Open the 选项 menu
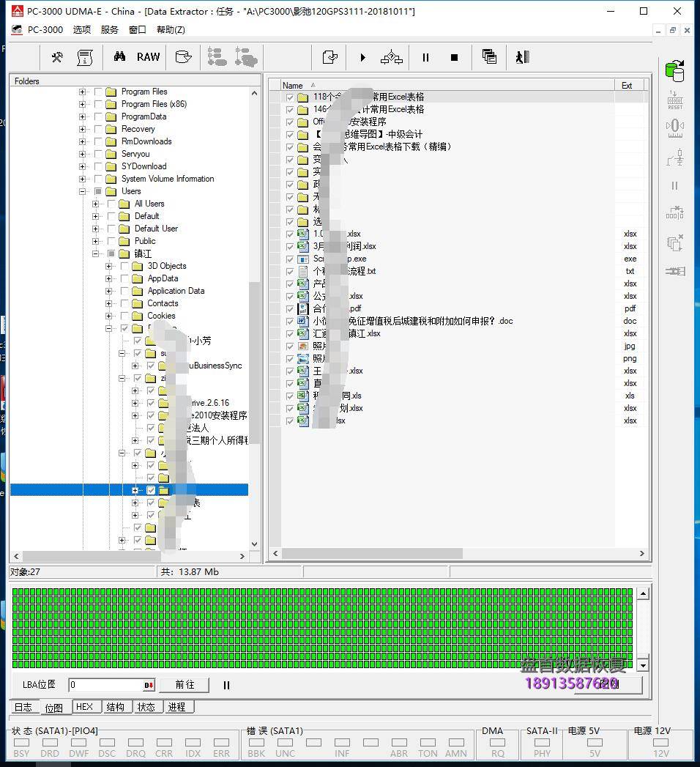700x767 pixels. coord(81,30)
